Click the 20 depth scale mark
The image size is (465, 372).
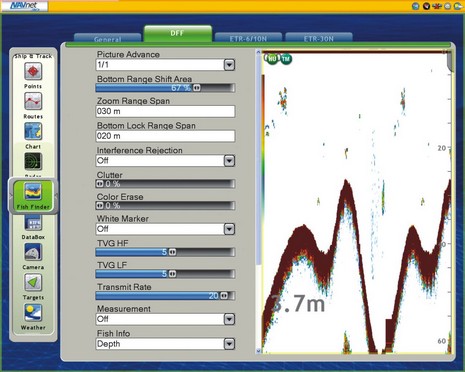[x=441, y=148]
